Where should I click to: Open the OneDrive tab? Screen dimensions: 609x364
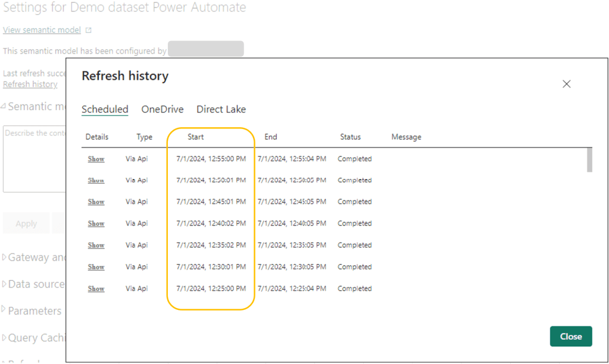point(162,109)
